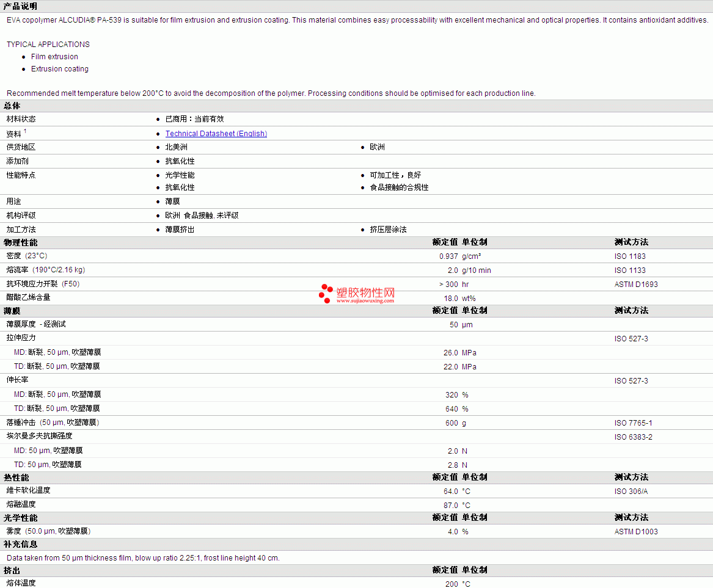Select the 添加剂 row label
This screenshot has width=713, height=588.
(17, 161)
